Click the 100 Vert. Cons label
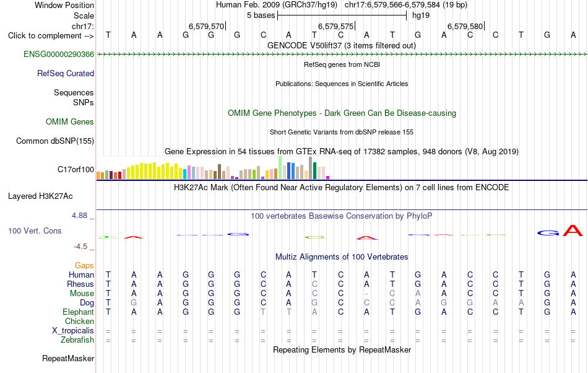 tap(35, 230)
